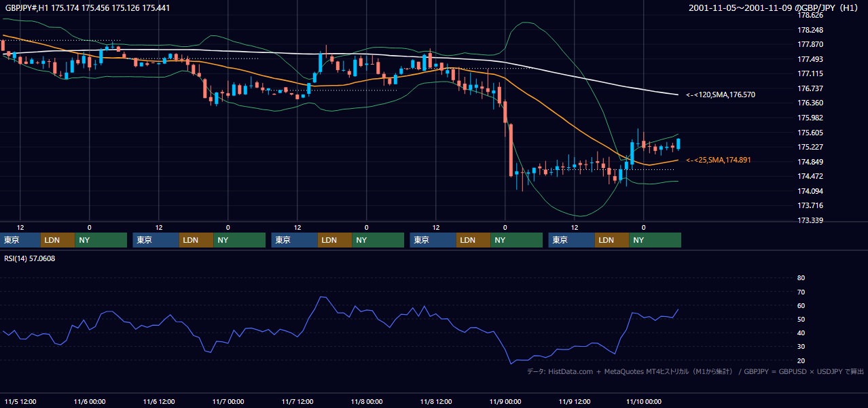This screenshot has width=868, height=408.
Task: Click RSI scale value 80
Action: pos(801,278)
